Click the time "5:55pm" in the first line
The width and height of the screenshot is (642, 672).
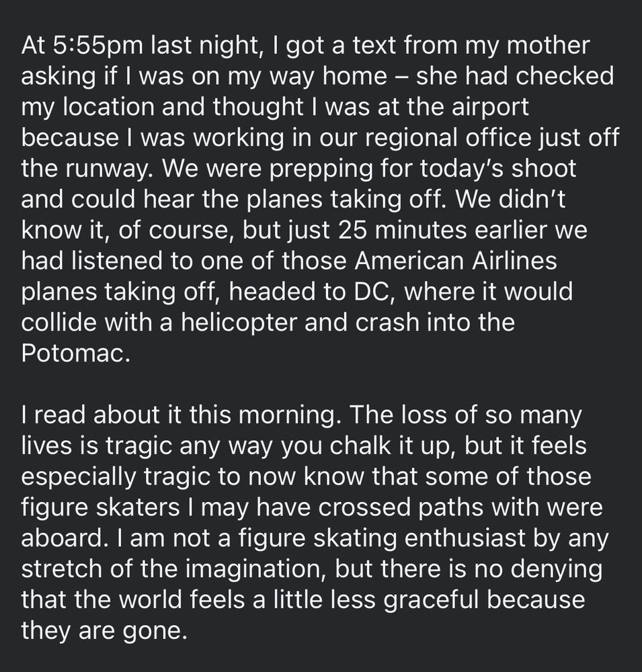point(98,46)
